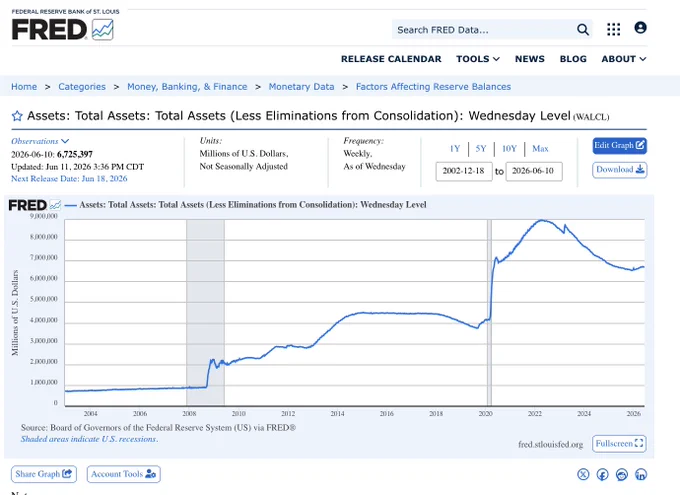Share the graph on the Facebook icon
The height and width of the screenshot is (495, 680).
[602, 474]
